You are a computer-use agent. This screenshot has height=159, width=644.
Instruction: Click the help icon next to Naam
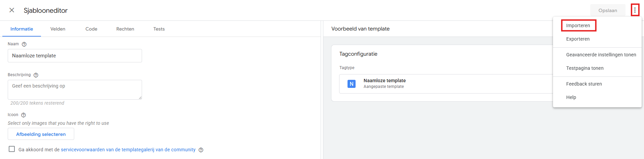click(24, 44)
